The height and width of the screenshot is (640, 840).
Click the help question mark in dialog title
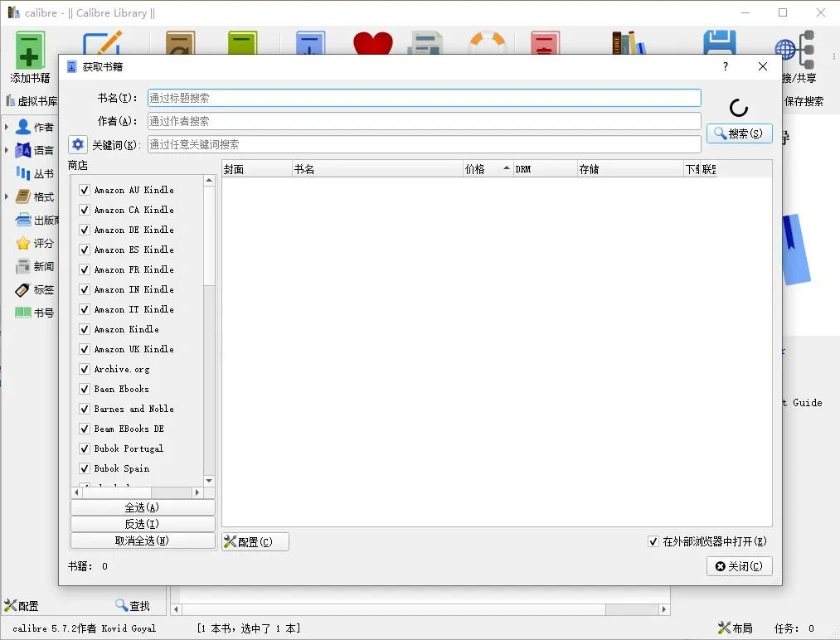[x=726, y=66]
